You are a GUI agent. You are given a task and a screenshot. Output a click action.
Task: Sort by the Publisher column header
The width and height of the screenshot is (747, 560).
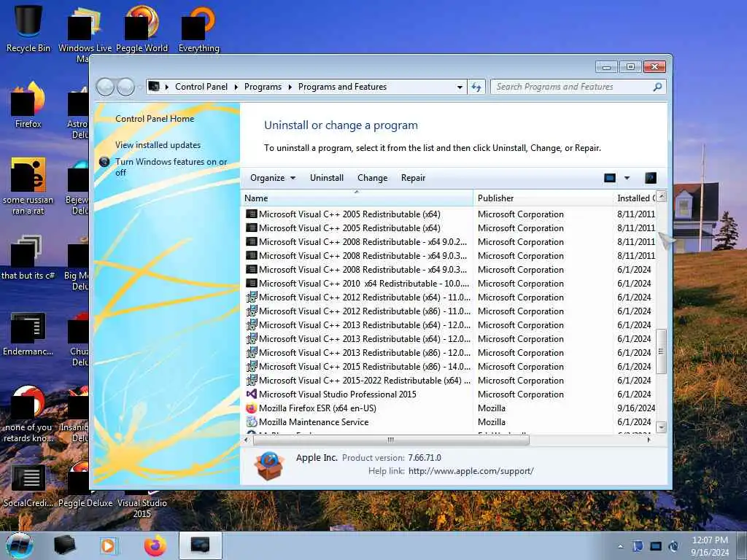click(x=543, y=198)
